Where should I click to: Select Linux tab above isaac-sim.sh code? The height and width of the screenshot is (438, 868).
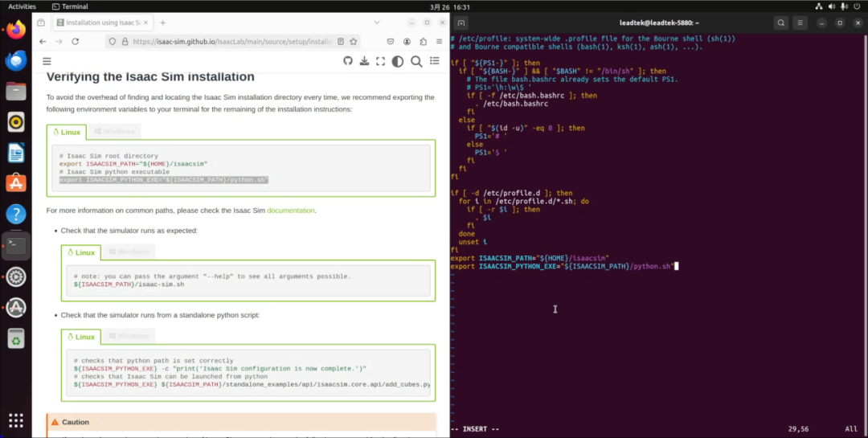tap(81, 252)
